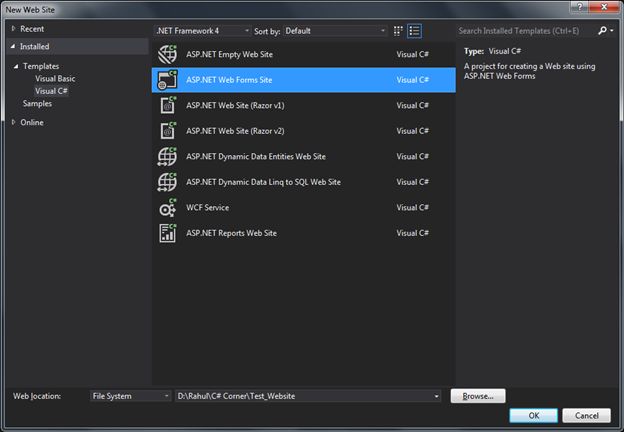Click the Razor v1 web site icon
624x432 pixels.
pyautogui.click(x=168, y=105)
